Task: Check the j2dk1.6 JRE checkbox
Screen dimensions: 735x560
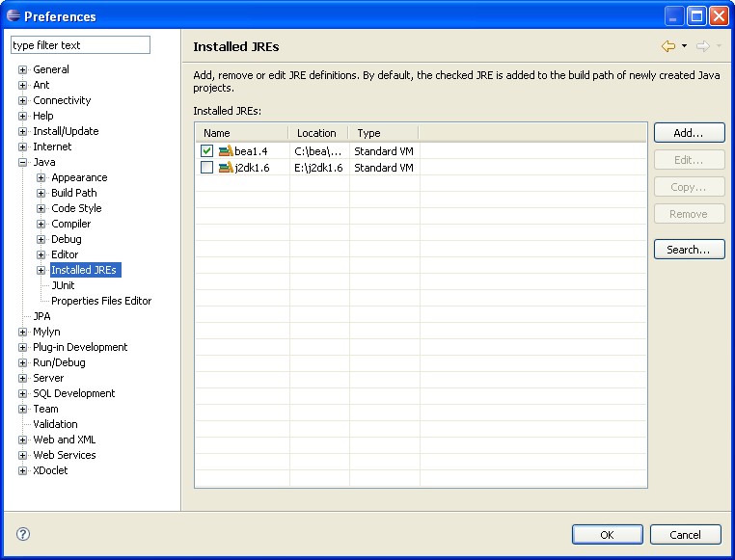Action: point(207,168)
